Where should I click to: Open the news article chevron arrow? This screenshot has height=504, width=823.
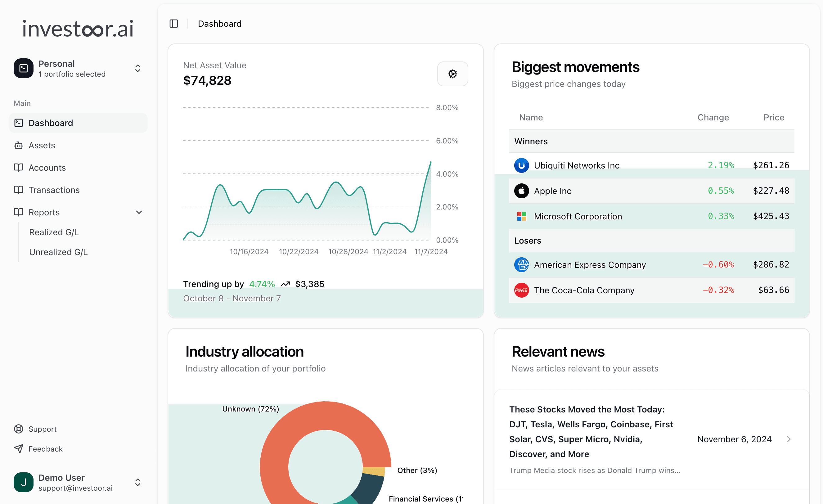point(789,439)
